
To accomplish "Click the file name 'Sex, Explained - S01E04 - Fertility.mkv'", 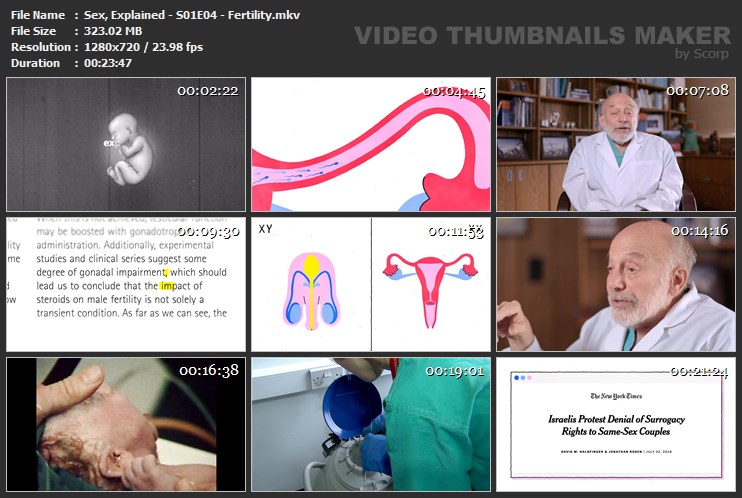I will 192,15.
